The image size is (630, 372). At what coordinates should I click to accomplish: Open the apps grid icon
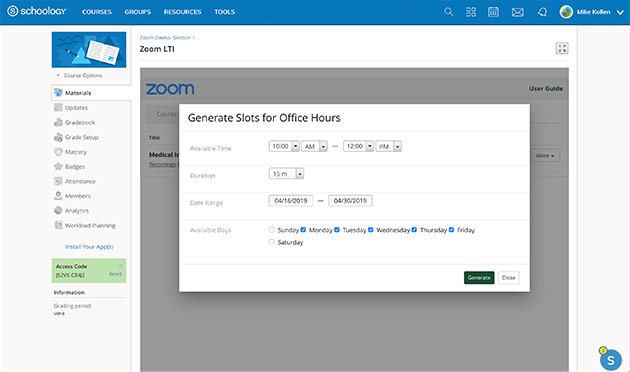click(x=471, y=12)
